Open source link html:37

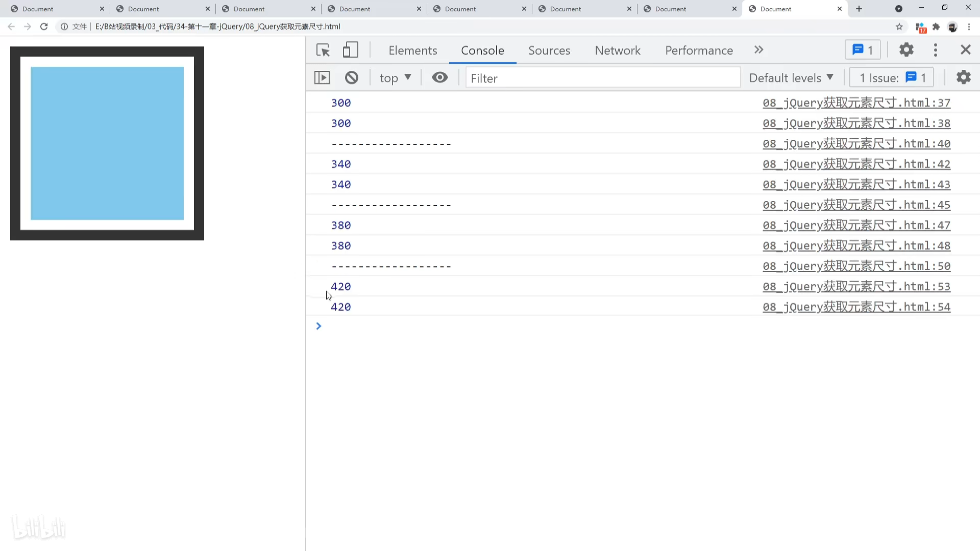tap(856, 103)
